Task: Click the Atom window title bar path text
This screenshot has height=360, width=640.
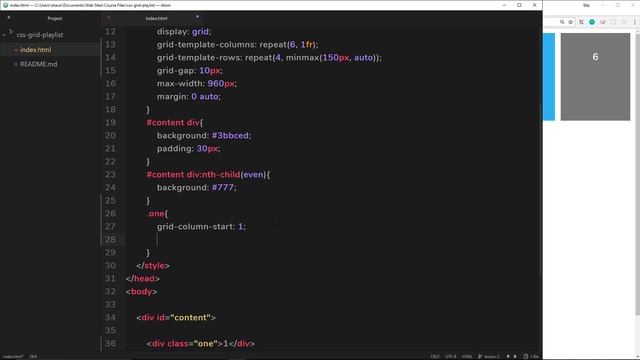Action: pyautogui.click(x=90, y=5)
